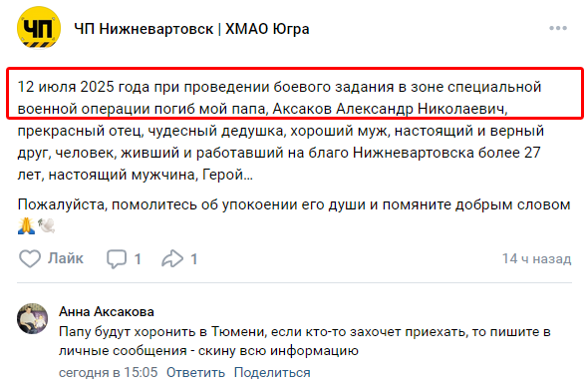588x388 pixels.
Task: Click the yellow ЧП group avatar
Action: tap(39, 28)
